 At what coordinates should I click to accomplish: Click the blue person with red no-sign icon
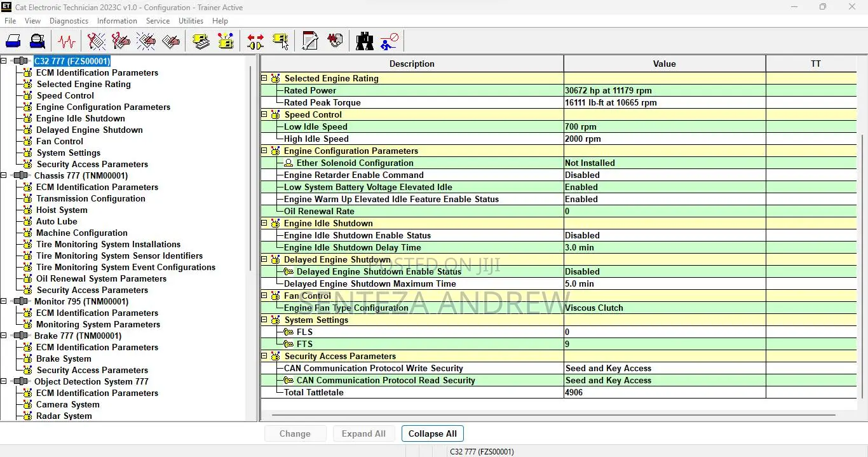[389, 41]
